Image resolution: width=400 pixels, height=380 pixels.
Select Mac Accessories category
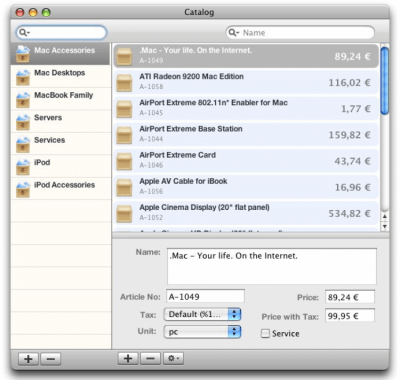(61, 54)
